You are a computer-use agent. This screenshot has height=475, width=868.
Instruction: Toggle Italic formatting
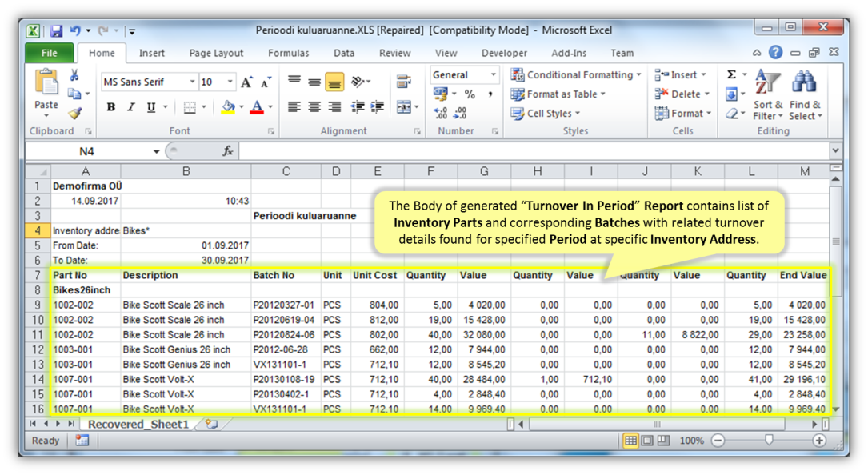pos(130,107)
